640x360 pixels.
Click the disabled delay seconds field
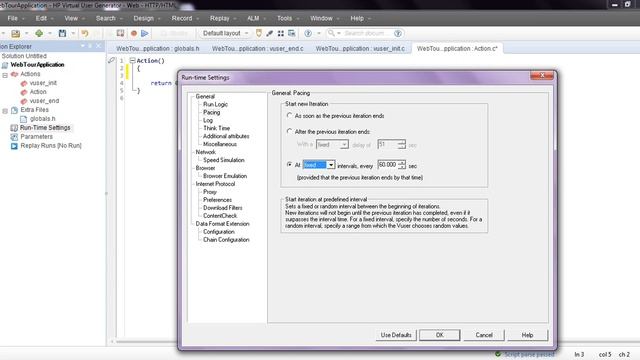point(388,144)
